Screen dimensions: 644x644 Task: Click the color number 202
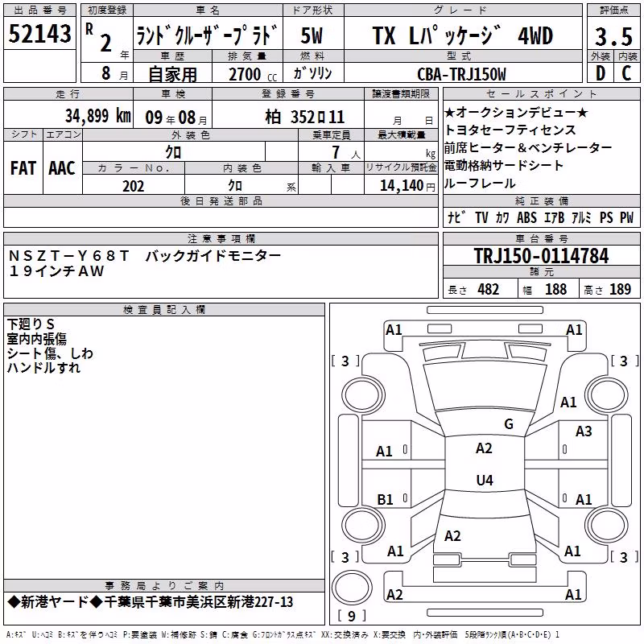(x=133, y=186)
